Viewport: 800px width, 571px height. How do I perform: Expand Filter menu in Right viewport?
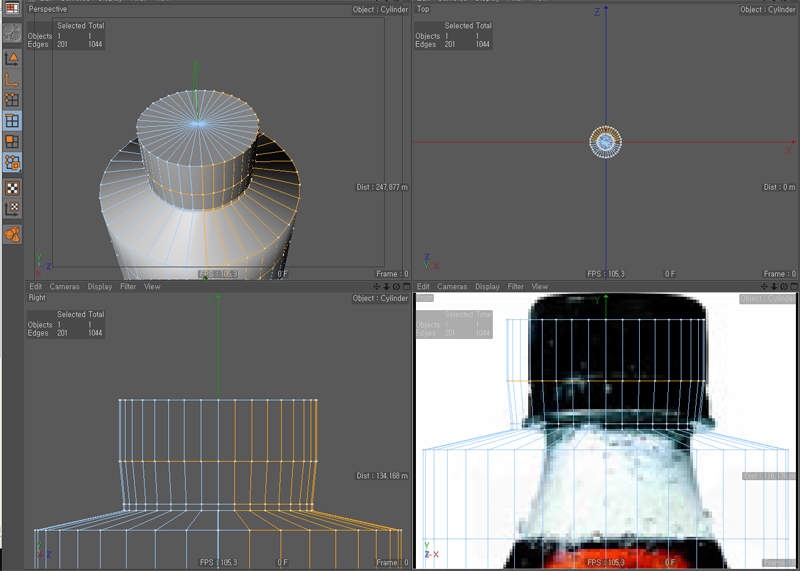128,287
